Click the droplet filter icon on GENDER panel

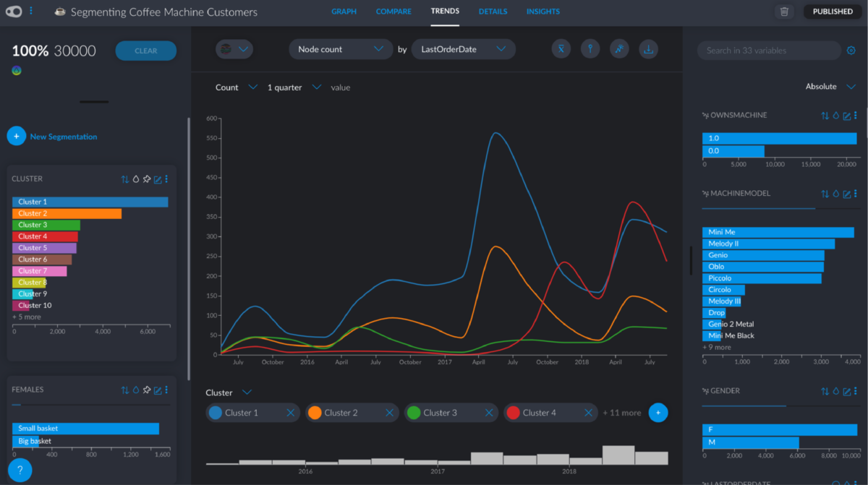click(x=837, y=390)
